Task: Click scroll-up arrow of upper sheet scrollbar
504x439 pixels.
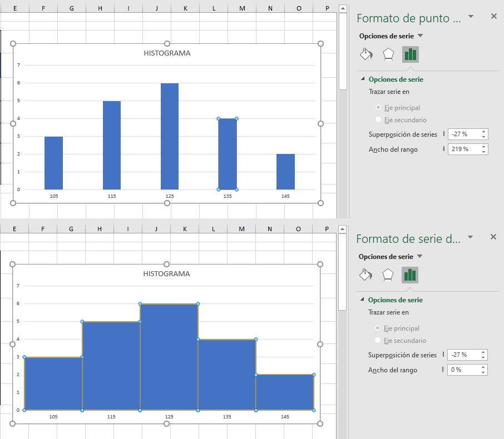Action: pos(343,8)
